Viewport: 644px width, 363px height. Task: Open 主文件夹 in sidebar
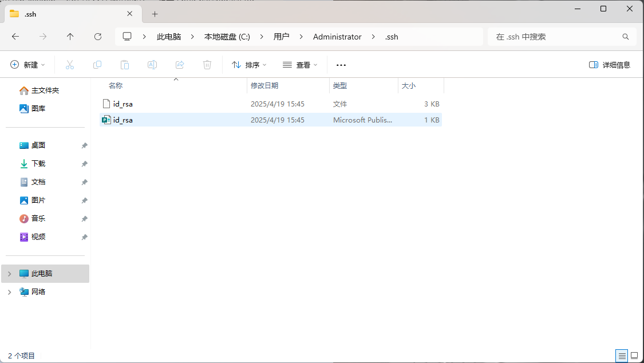45,90
